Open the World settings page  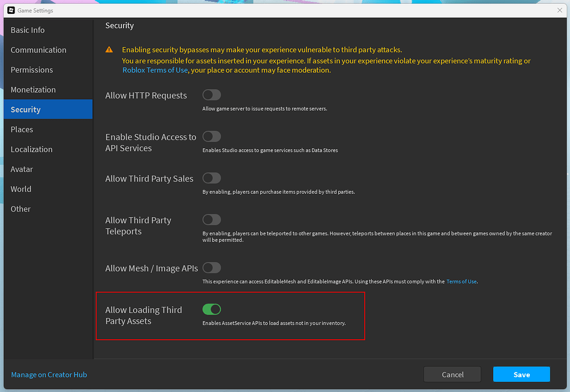[x=21, y=189]
